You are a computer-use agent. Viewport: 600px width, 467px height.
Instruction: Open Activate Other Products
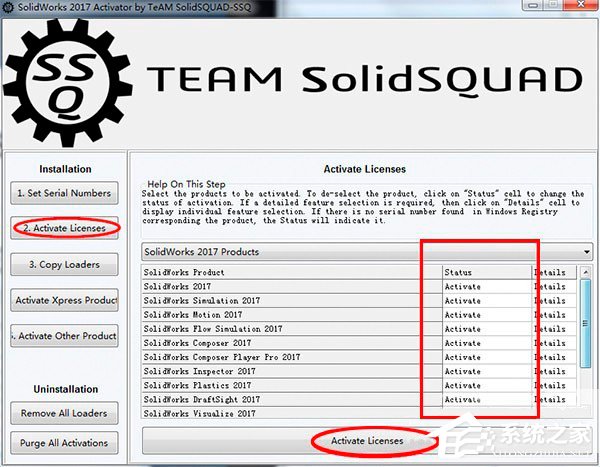[x=64, y=336]
